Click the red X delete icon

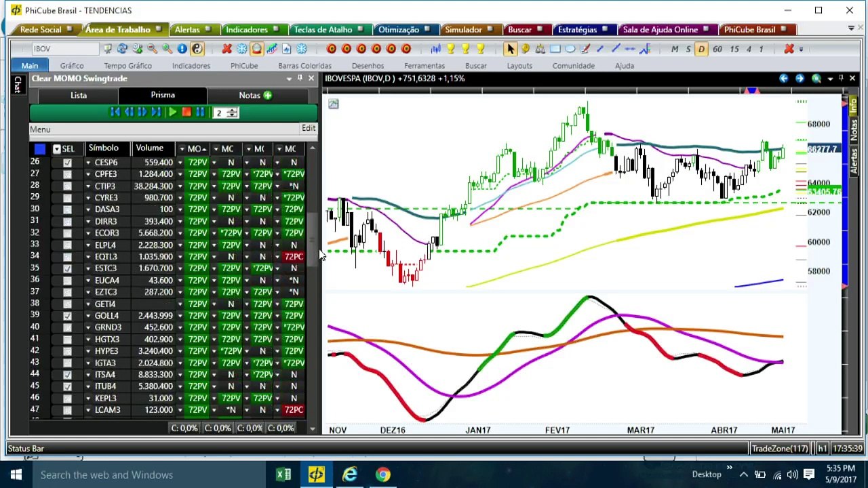[226, 49]
